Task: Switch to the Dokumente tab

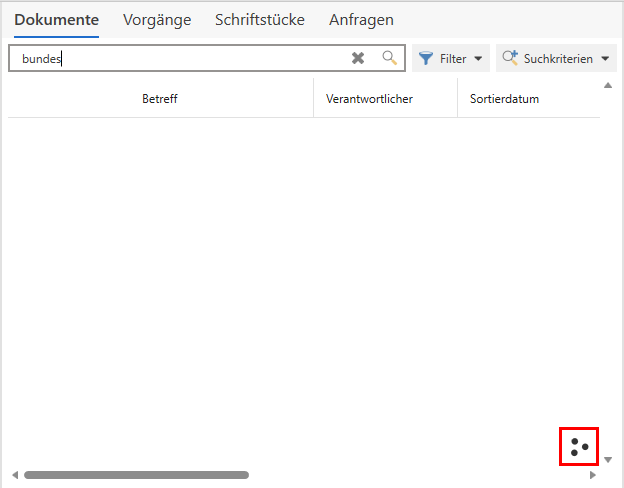Action: [56, 20]
